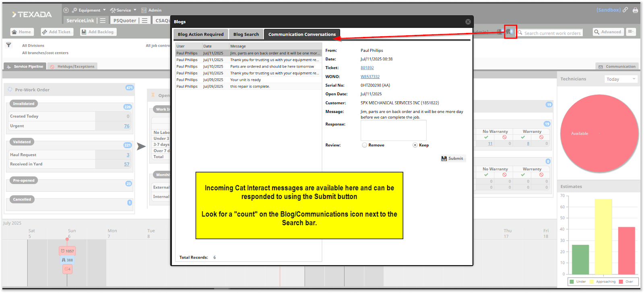Sort by the User column header

[189, 46]
